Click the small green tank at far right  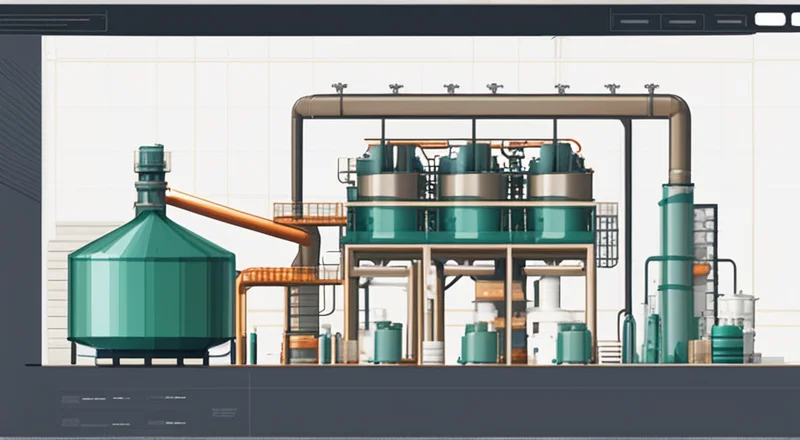727,343
